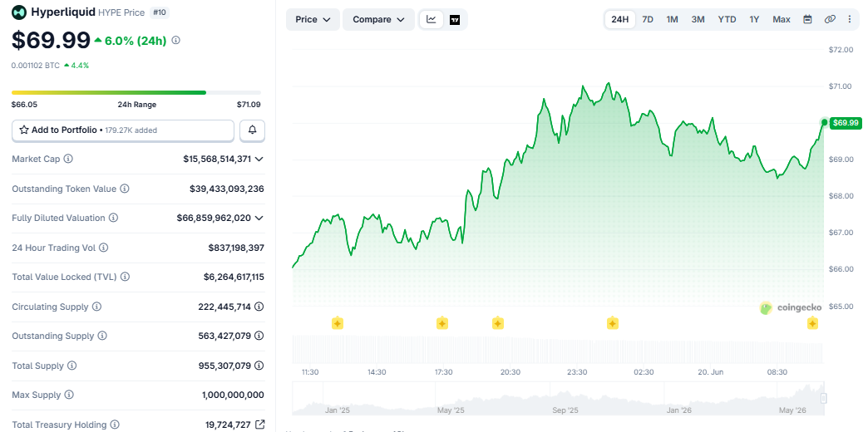The image size is (868, 432).
Task: Open Outstanding Token Value info icon
Action: [x=125, y=189]
